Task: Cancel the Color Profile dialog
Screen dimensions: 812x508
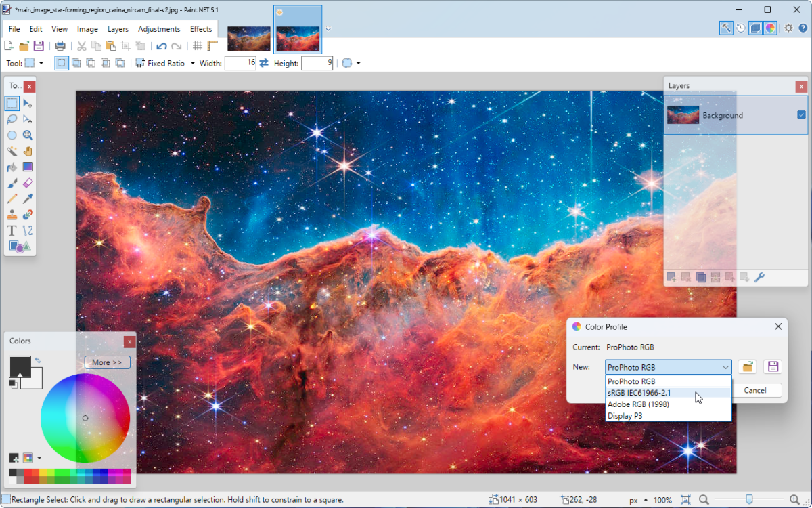Action: pos(757,390)
